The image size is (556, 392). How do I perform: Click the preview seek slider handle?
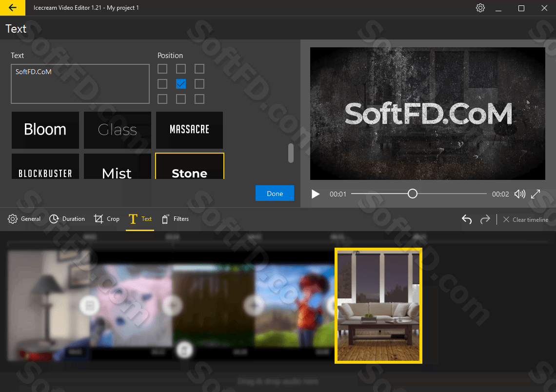pos(413,194)
